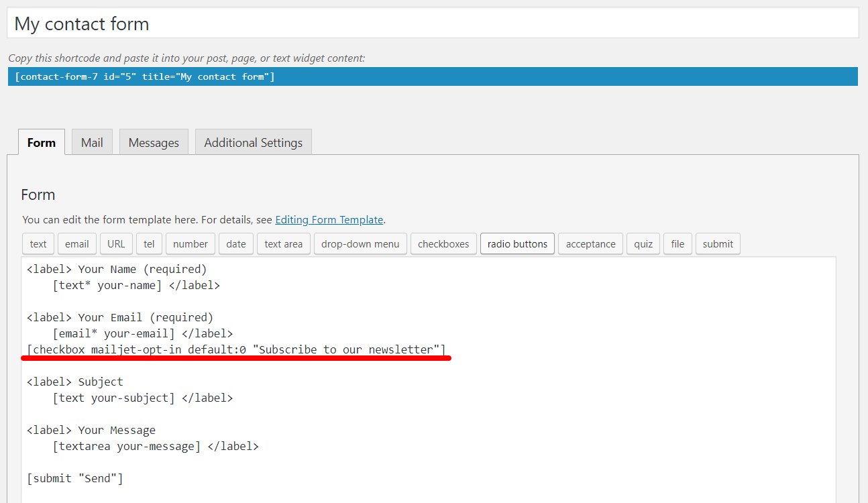Image resolution: width=868 pixels, height=503 pixels.
Task: Insert a text field tag
Action: tap(38, 244)
